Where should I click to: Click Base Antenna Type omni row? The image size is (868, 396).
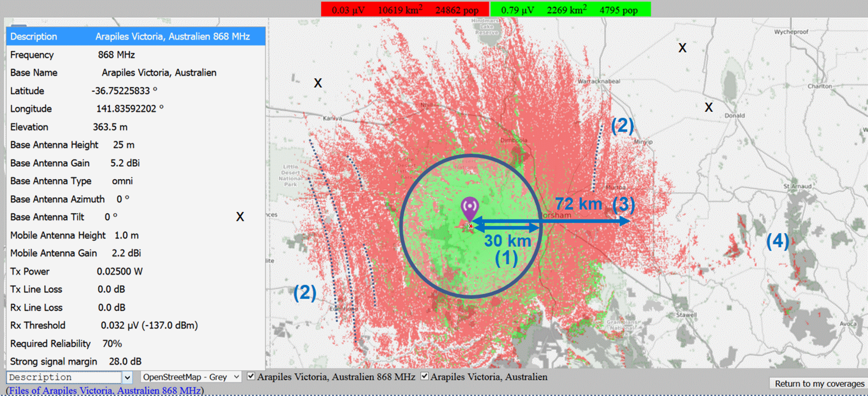click(136, 181)
